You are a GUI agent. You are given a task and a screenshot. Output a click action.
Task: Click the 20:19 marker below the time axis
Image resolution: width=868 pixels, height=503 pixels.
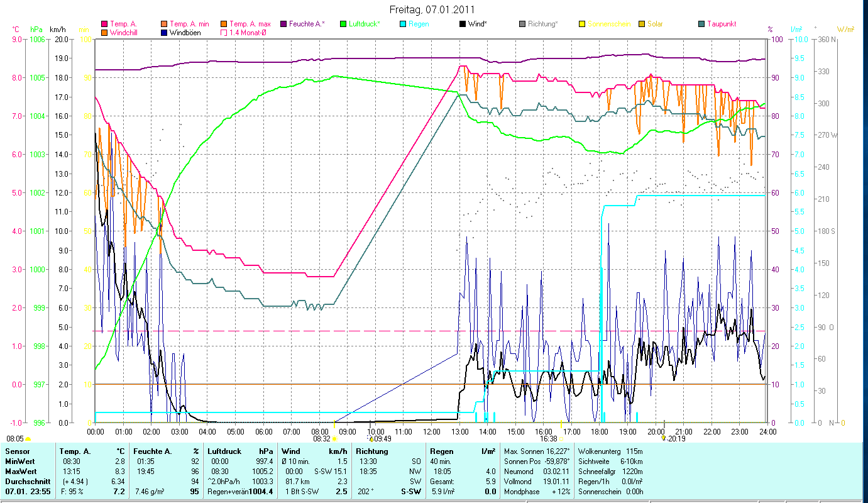tap(676, 439)
